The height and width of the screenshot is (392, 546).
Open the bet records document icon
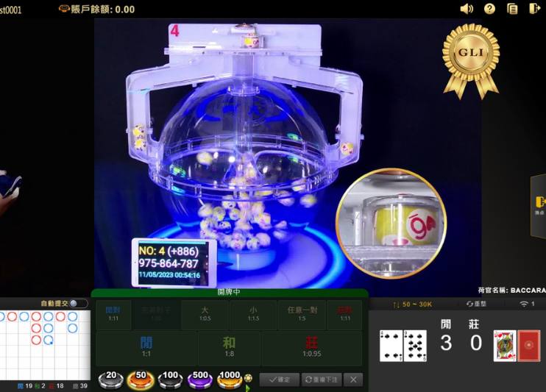[x=513, y=9]
